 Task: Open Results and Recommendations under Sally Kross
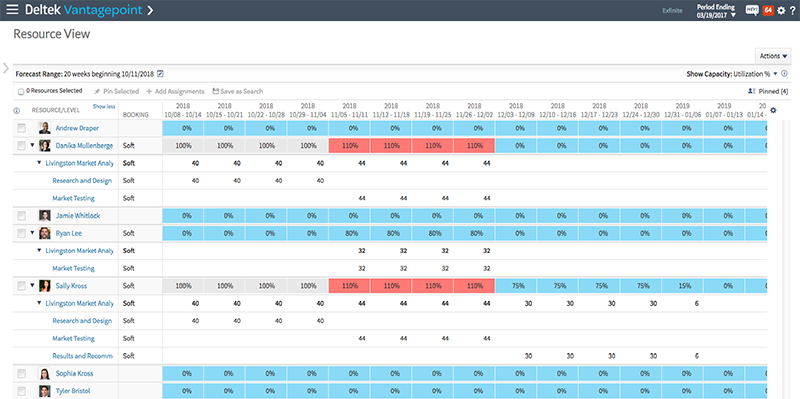(83, 356)
